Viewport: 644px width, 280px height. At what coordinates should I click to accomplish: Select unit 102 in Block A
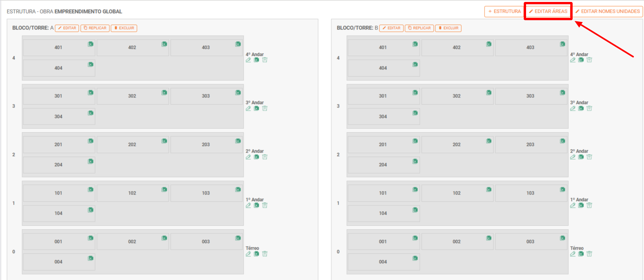click(x=132, y=193)
